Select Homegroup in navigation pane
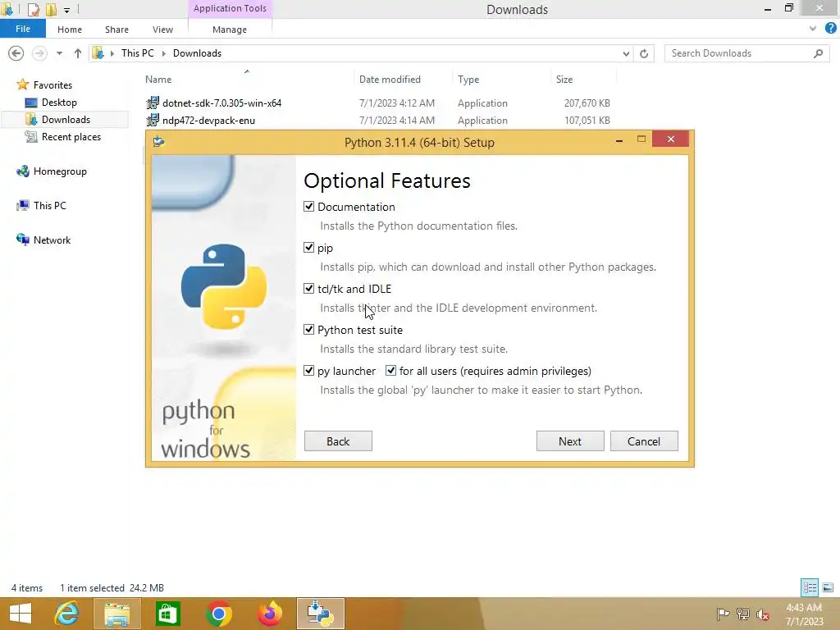840x630 pixels. 59,171
